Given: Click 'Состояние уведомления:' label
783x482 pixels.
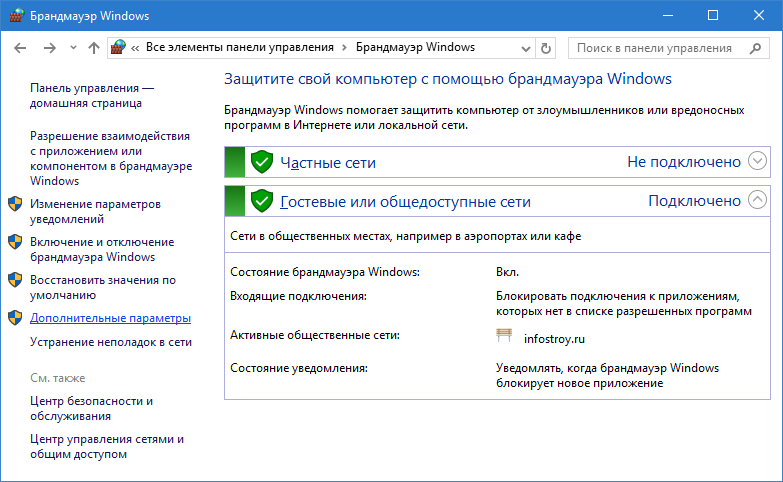Looking at the screenshot, I should pos(299,368).
